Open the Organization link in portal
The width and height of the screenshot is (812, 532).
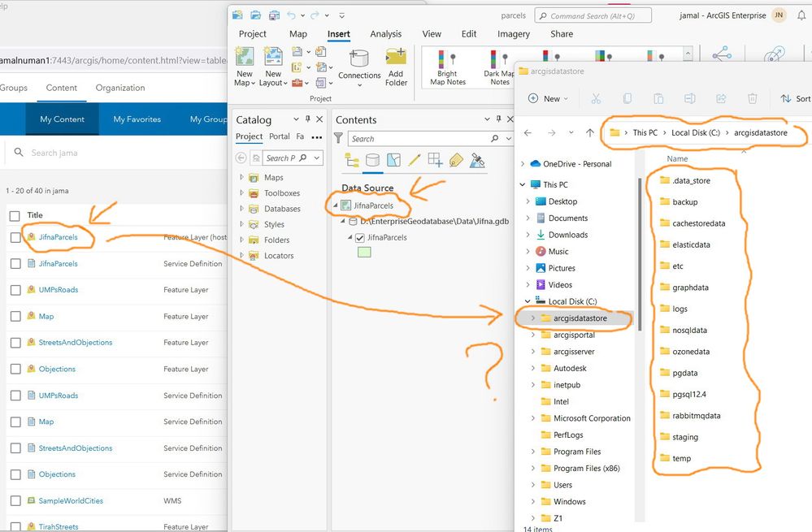pyautogui.click(x=120, y=88)
